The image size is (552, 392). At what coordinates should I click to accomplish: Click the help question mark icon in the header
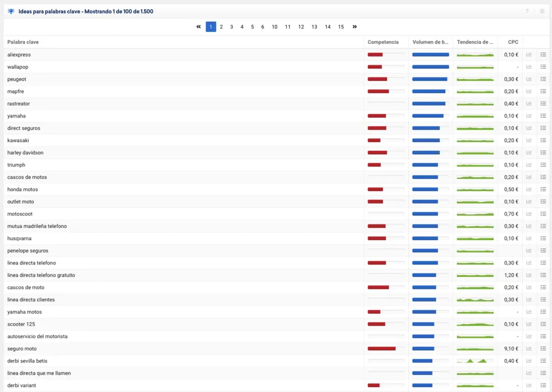tap(527, 11)
